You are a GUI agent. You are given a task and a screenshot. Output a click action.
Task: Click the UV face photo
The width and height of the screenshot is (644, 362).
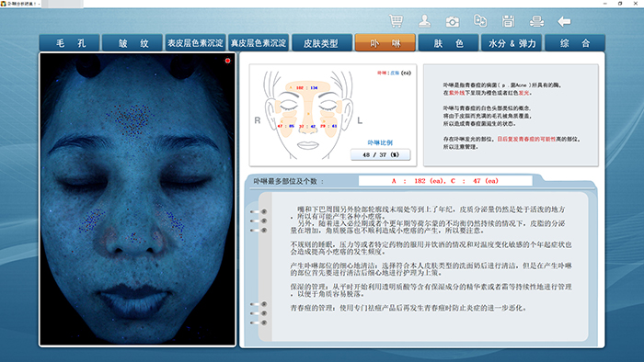tap(138, 199)
